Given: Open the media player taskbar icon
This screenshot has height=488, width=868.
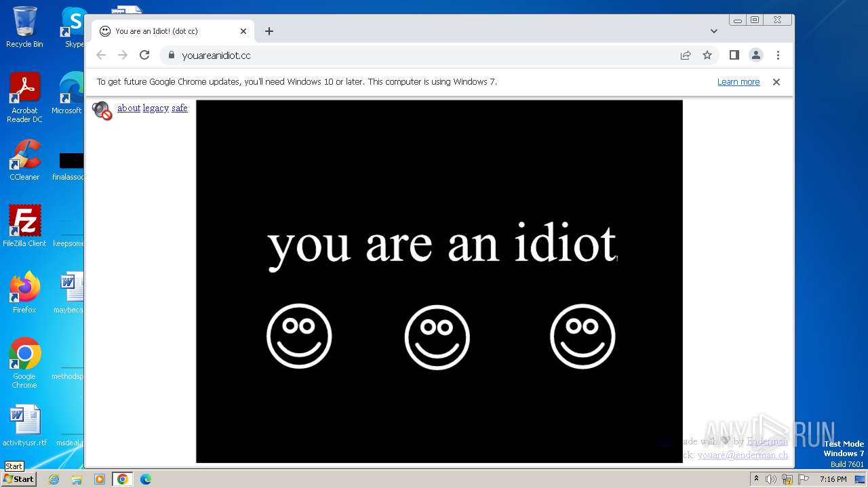Looking at the screenshot, I should [x=100, y=479].
